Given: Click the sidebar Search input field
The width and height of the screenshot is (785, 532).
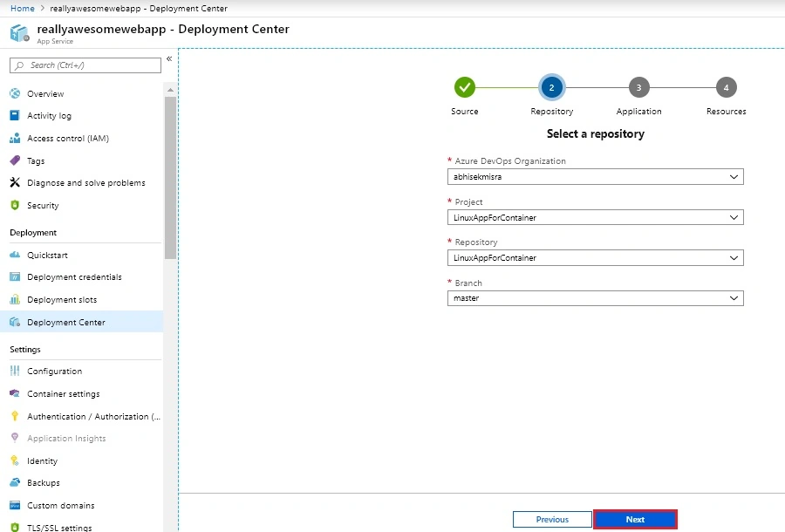Looking at the screenshot, I should pyautogui.click(x=85, y=65).
